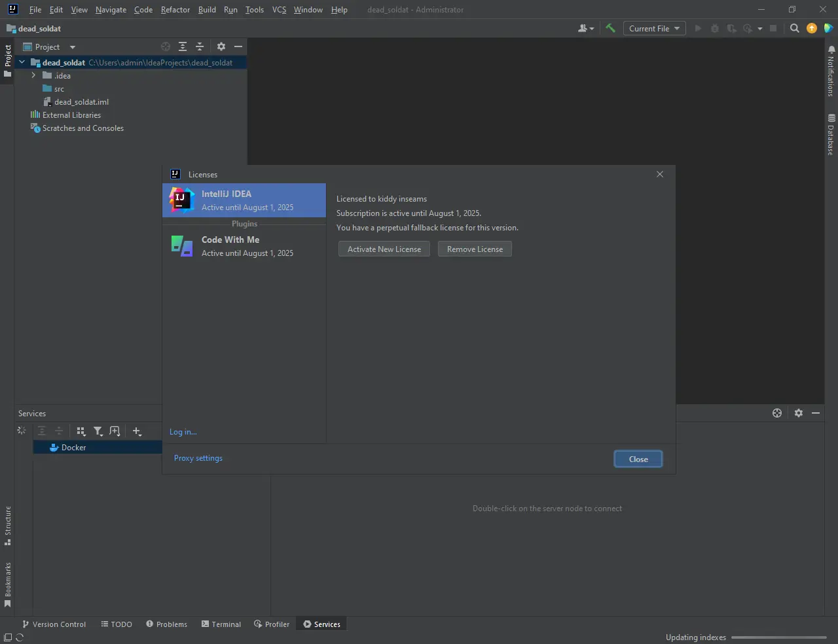Viewport: 838px width, 644px height.
Task: Click Collapse All in Project panel
Action: (200, 46)
